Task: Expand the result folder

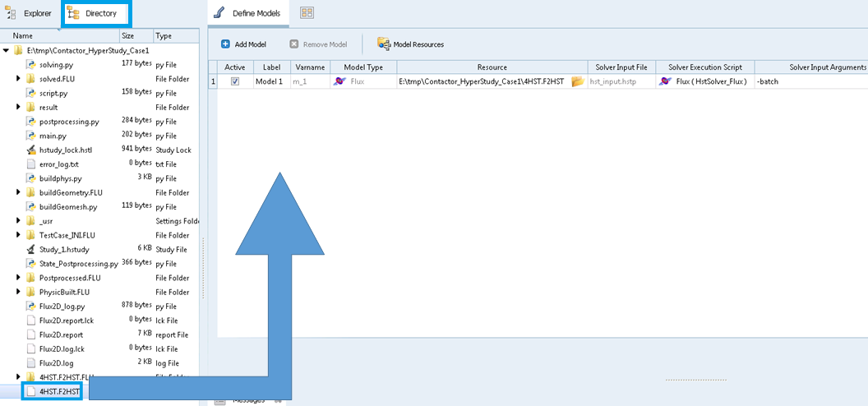Action: [18, 108]
